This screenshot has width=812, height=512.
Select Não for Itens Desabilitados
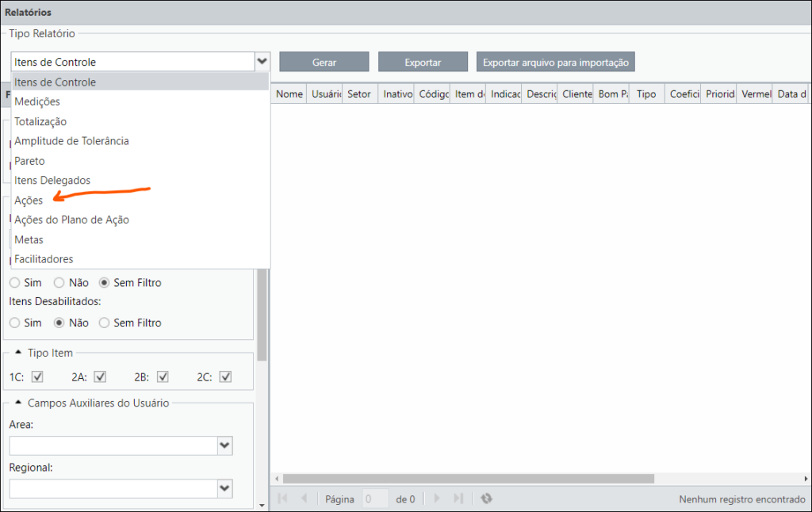[59, 323]
